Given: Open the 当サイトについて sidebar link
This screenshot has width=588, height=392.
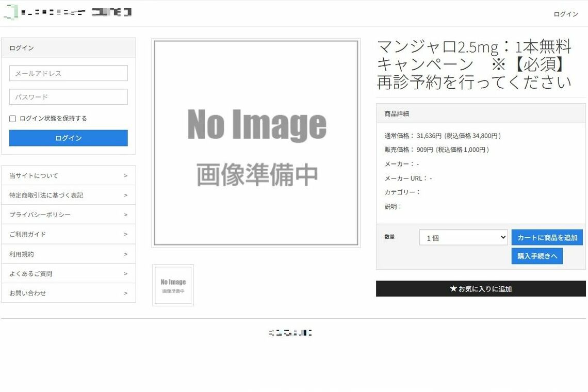Looking at the screenshot, I should tap(68, 175).
